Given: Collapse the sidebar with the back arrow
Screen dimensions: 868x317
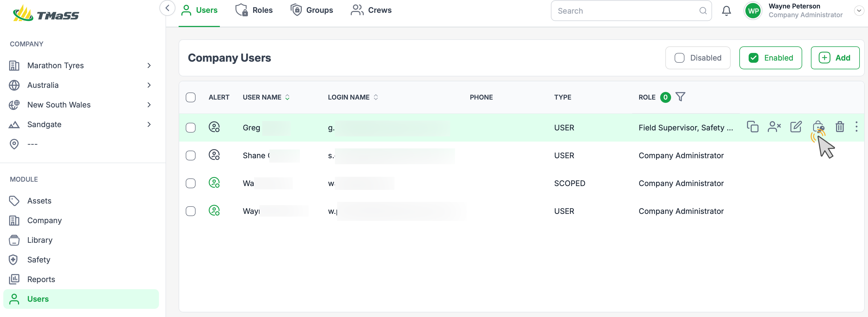Looking at the screenshot, I should (167, 8).
